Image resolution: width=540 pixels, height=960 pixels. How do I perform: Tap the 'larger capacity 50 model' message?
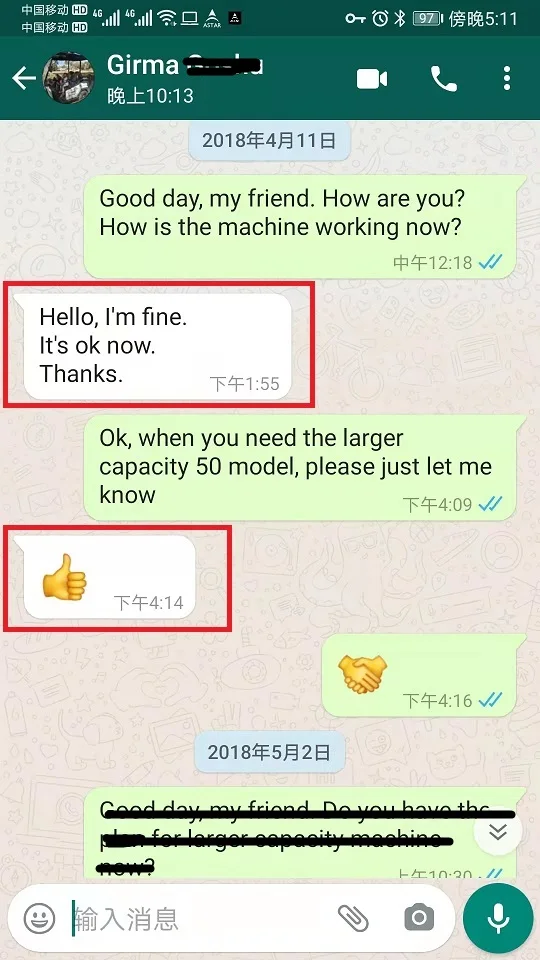click(305, 468)
